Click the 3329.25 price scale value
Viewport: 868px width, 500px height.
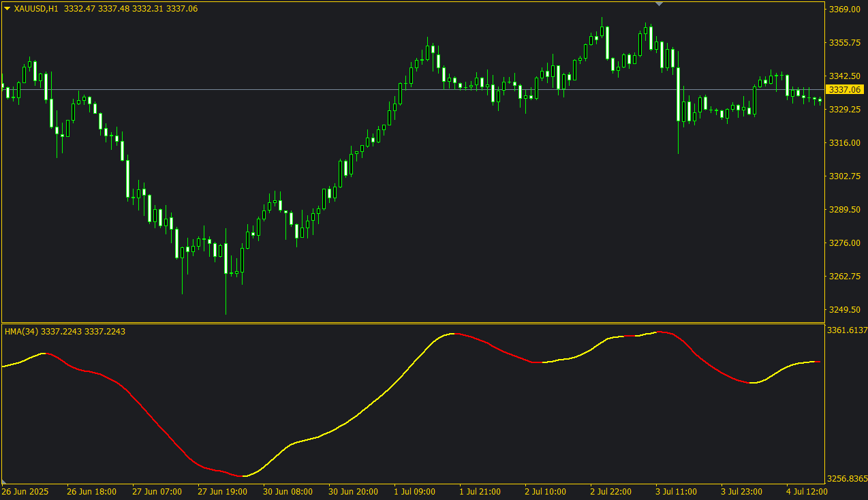pyautogui.click(x=843, y=110)
